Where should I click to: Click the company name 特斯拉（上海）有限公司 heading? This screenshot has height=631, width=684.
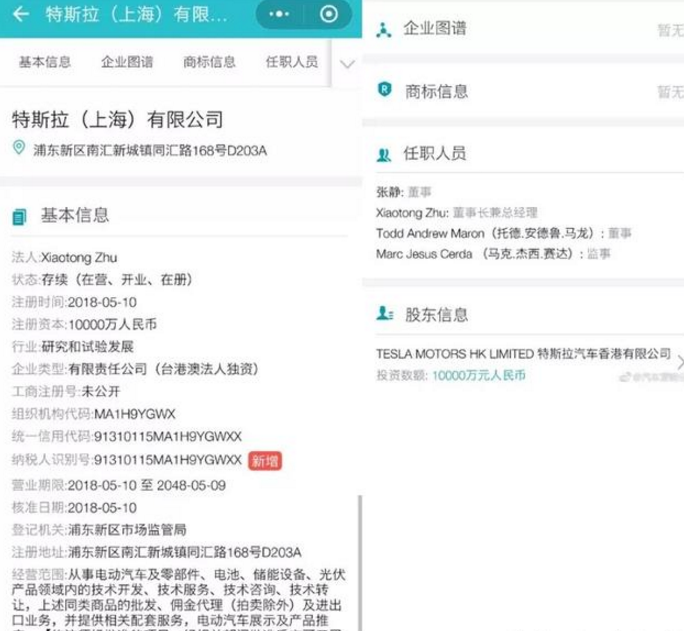click(117, 119)
